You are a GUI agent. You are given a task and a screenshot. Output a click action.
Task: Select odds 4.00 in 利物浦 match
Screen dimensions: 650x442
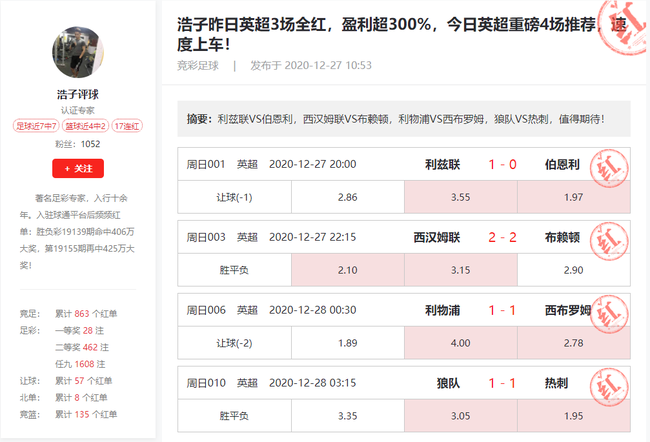click(x=461, y=343)
